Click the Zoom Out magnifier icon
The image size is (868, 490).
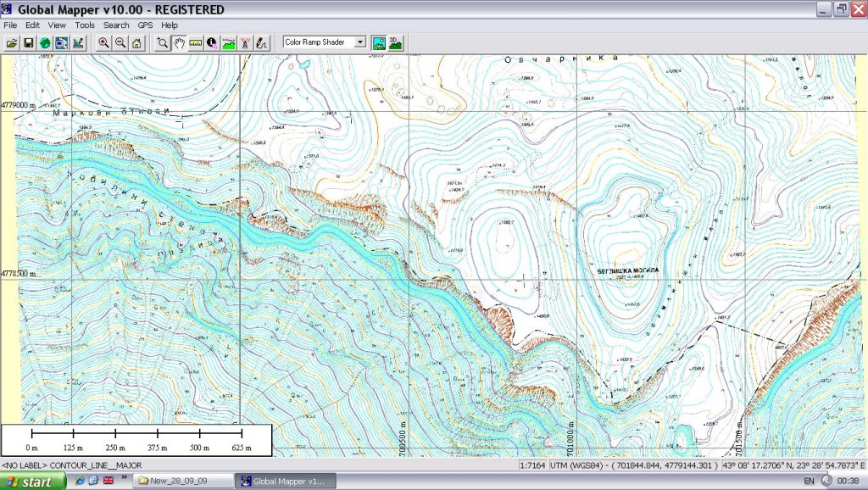point(120,42)
